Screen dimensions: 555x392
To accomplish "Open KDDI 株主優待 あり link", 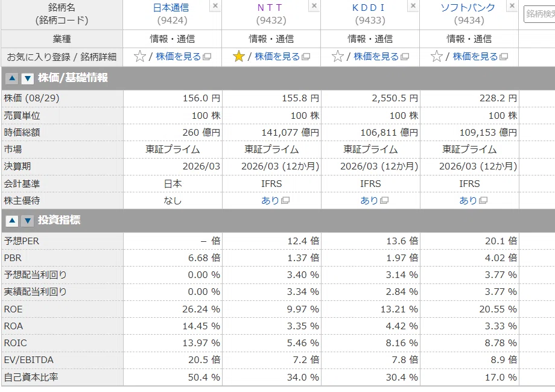I will click(x=369, y=201).
